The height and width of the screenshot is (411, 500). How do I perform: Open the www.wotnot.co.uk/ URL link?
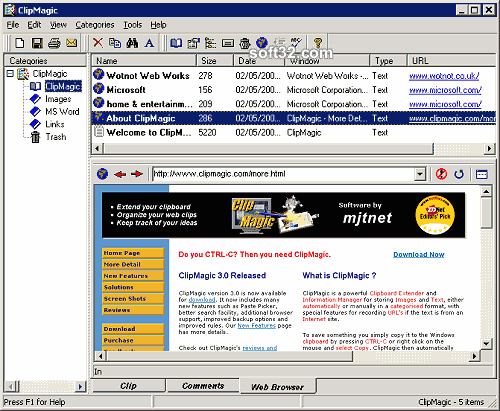click(444, 76)
